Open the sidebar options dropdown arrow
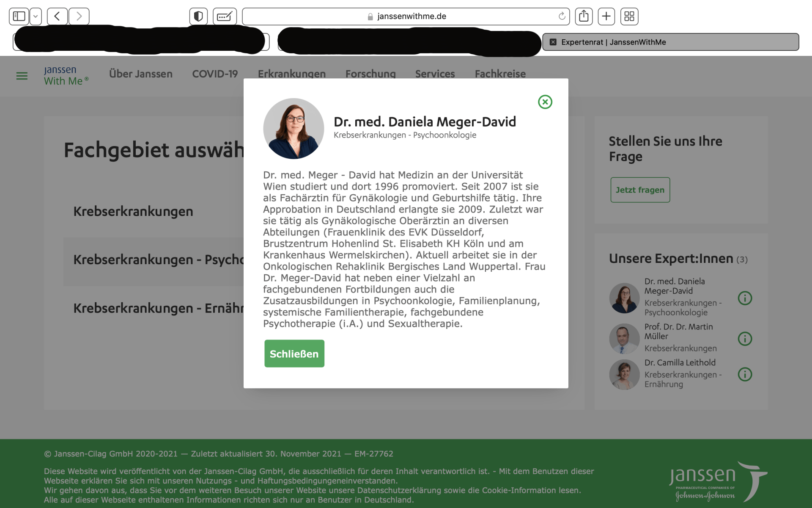The width and height of the screenshot is (812, 508). pos(36,17)
